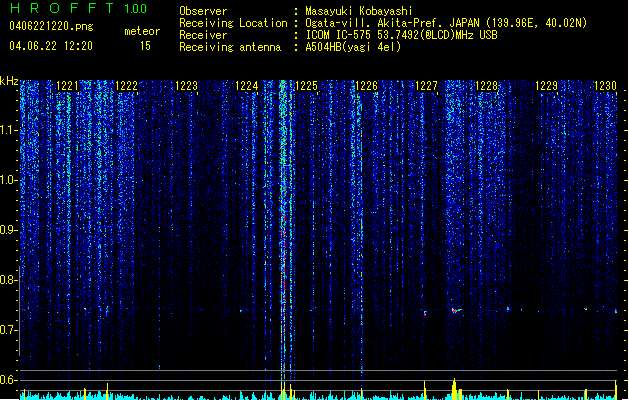Click the HROFFT program title
Viewport: 629px width, 400px height.
point(62,8)
